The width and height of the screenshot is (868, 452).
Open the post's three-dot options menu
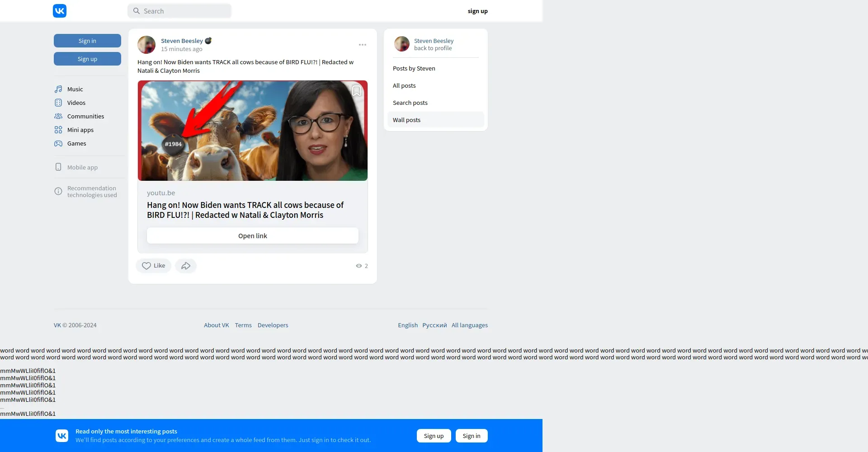tap(363, 45)
